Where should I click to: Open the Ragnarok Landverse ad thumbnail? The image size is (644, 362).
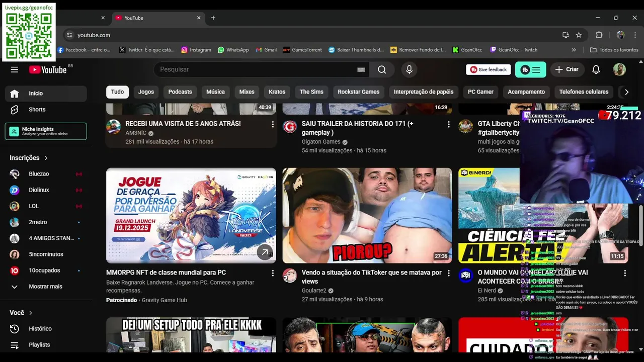click(x=191, y=216)
